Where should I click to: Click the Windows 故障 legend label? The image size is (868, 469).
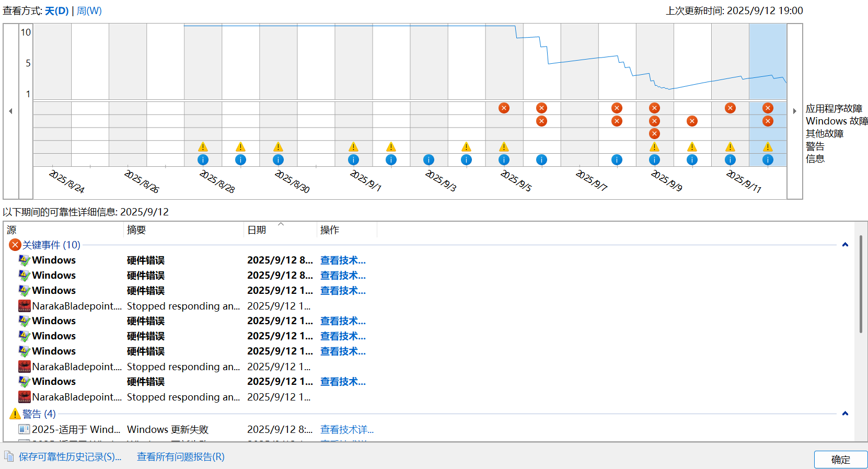(837, 121)
